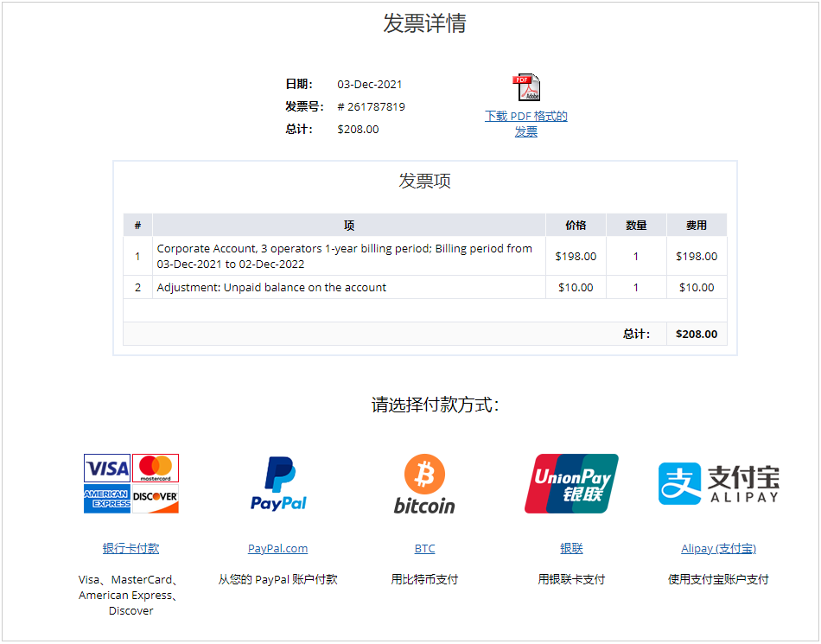Select the Alipay logo

[718, 484]
